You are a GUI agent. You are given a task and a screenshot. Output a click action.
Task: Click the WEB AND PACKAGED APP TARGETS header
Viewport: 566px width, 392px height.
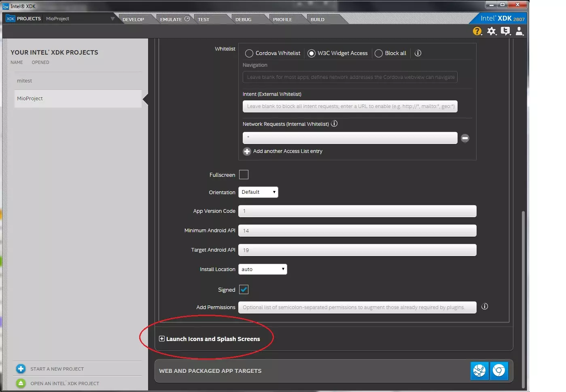click(x=210, y=371)
